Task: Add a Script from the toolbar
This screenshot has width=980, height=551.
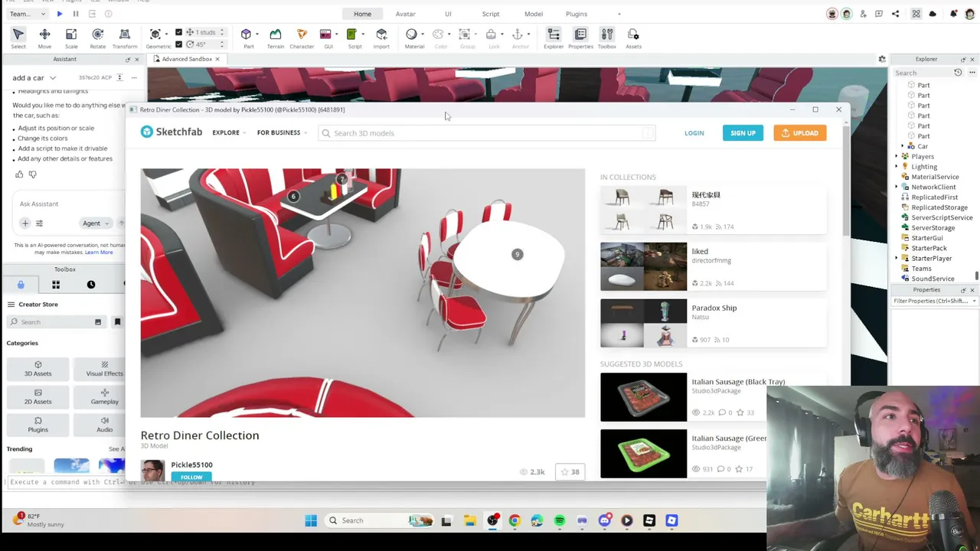Action: pos(353,37)
